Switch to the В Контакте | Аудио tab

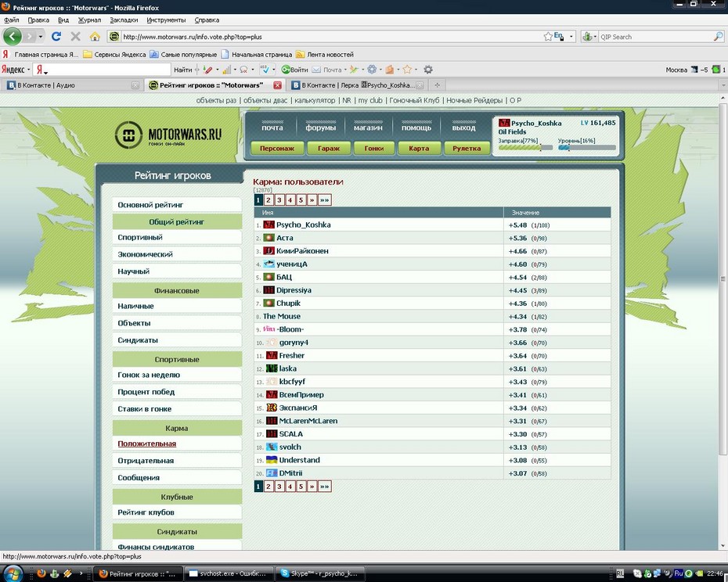point(71,85)
